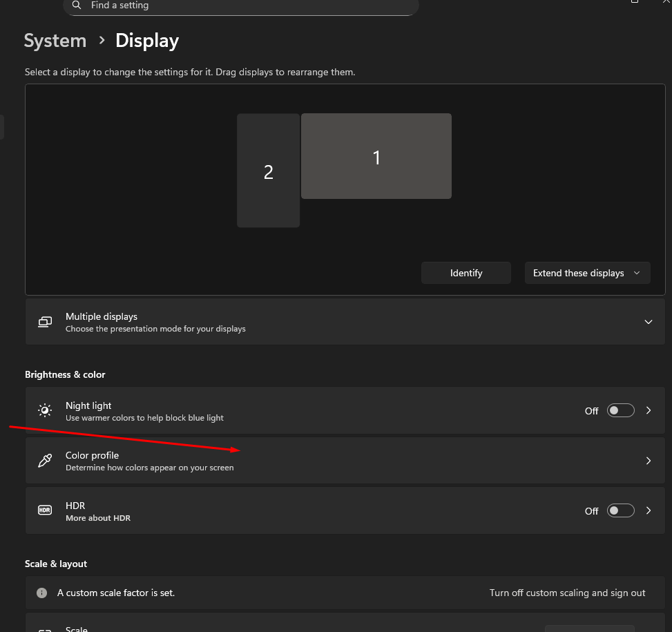Click the Color profile eyedropper icon
Viewport: 672px width, 632px height.
point(45,461)
